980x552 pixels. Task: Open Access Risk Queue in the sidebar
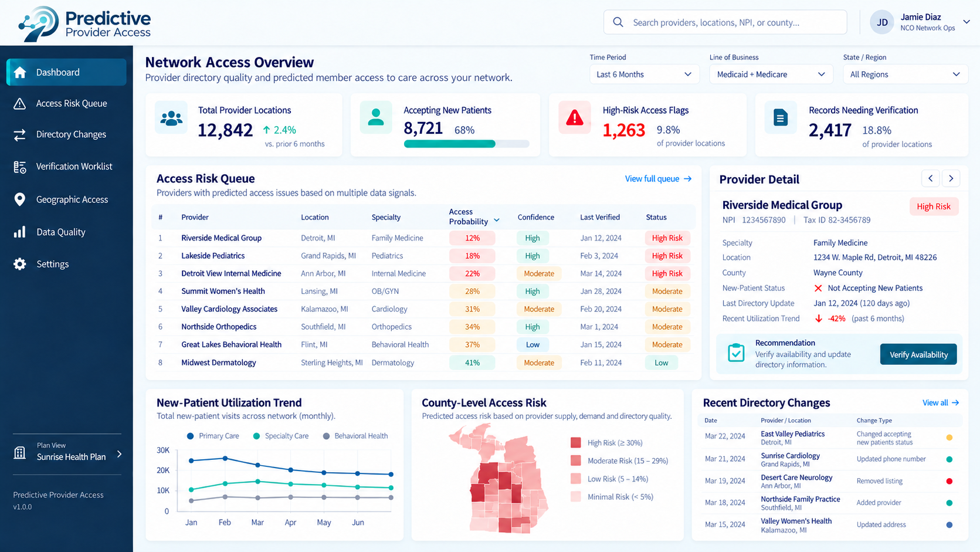(66, 103)
